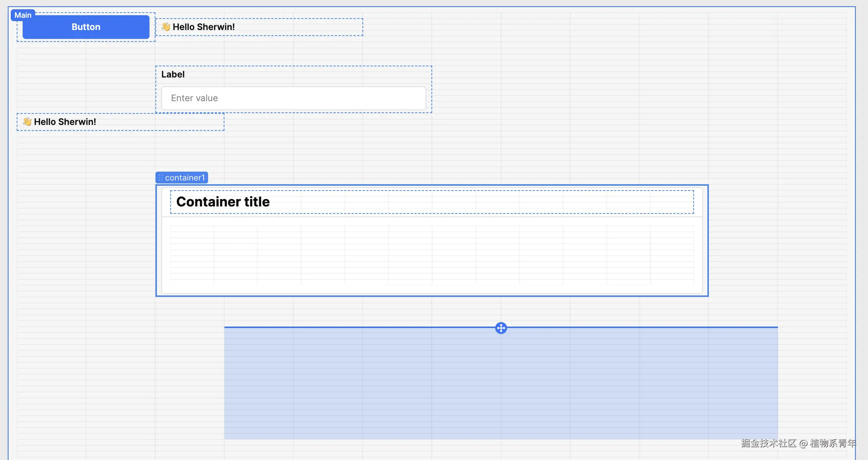Click the waving hand emoji in left text
Screen dimensions: 868x460
(27, 122)
